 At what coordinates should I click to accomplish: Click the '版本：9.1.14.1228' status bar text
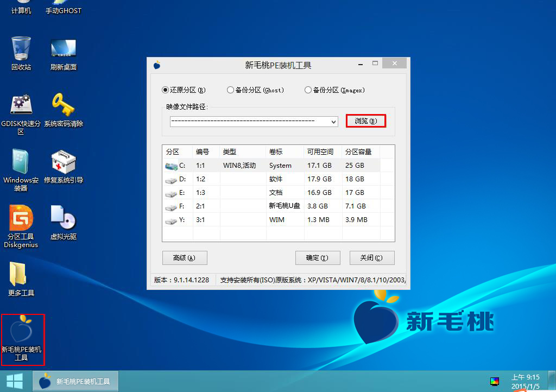[x=181, y=280]
